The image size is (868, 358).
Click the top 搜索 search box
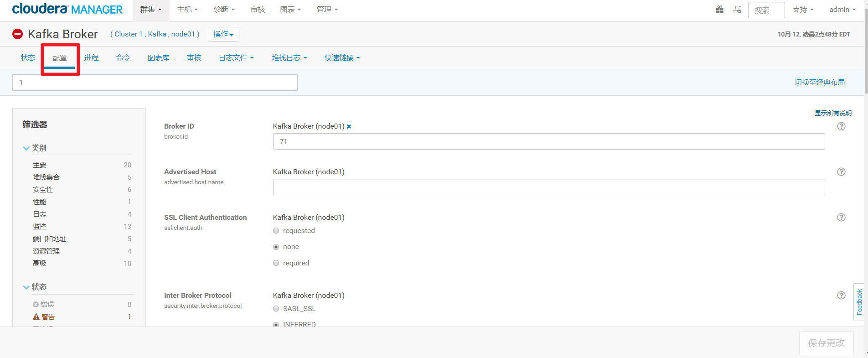pyautogui.click(x=766, y=10)
